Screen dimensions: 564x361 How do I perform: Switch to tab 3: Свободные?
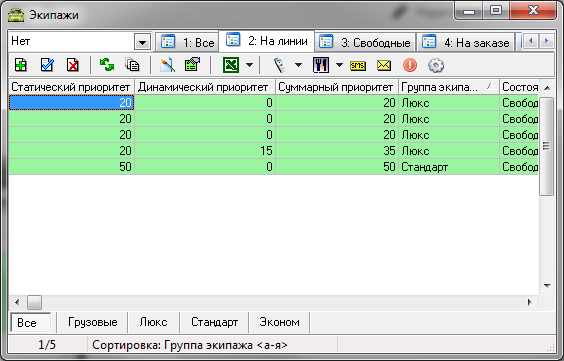click(x=365, y=42)
